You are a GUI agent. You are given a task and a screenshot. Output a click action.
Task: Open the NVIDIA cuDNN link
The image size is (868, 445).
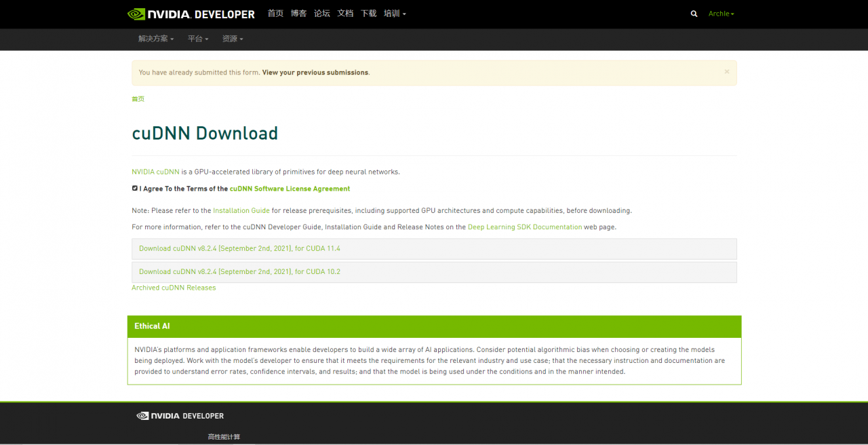[155, 172]
